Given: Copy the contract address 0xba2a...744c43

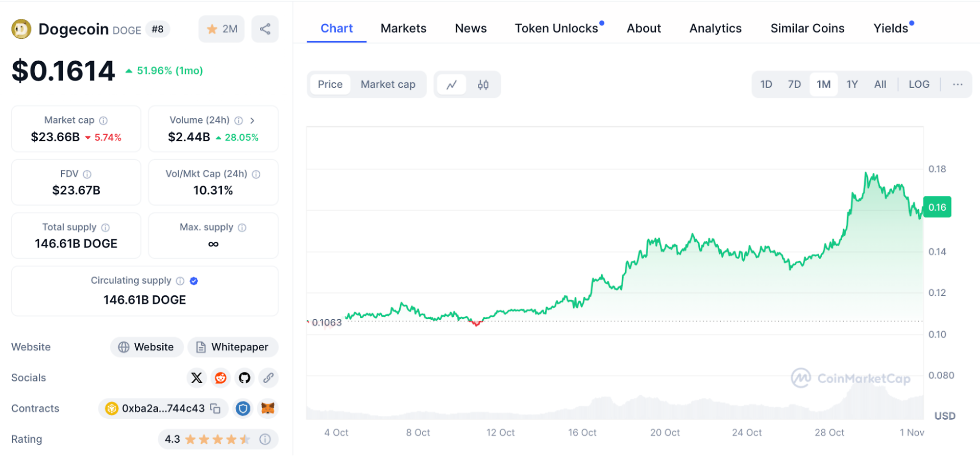Looking at the screenshot, I should 215,409.
